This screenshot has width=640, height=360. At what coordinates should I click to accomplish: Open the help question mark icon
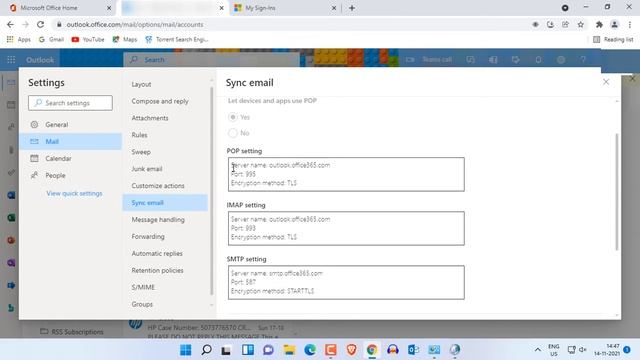click(x=583, y=60)
